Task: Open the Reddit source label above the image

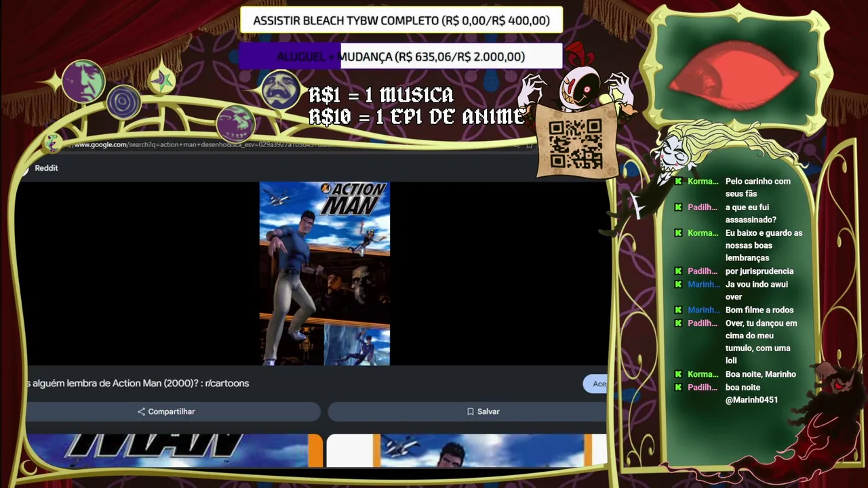Action: point(46,168)
